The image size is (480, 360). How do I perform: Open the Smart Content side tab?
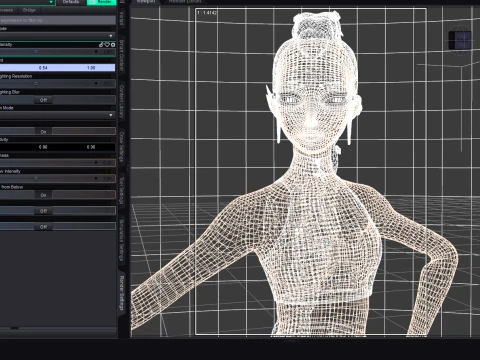coord(122,55)
